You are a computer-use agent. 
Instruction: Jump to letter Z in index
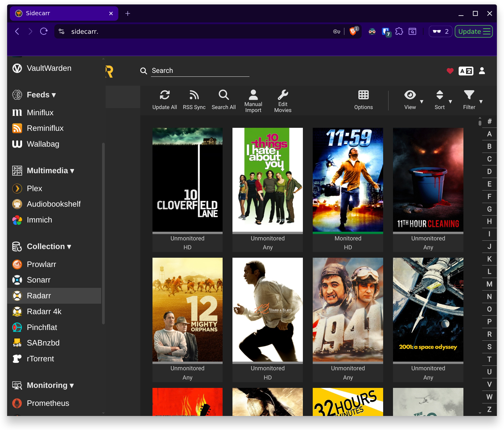pyautogui.click(x=489, y=410)
